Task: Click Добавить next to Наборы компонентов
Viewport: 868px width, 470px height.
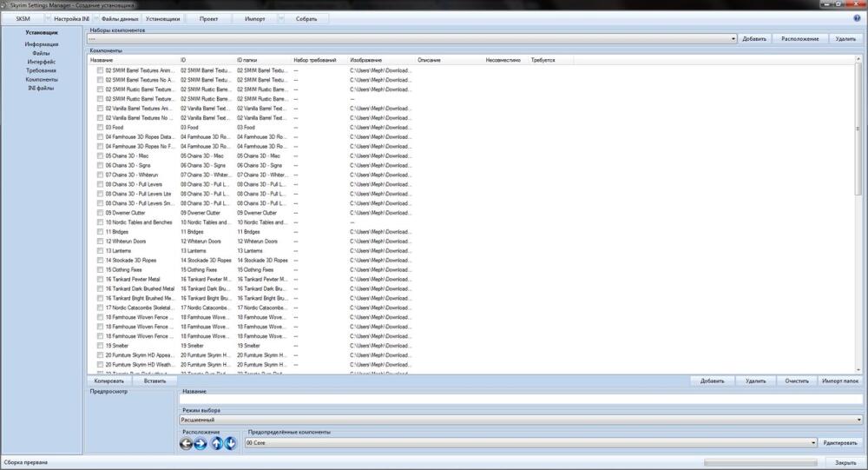Action: [754, 39]
